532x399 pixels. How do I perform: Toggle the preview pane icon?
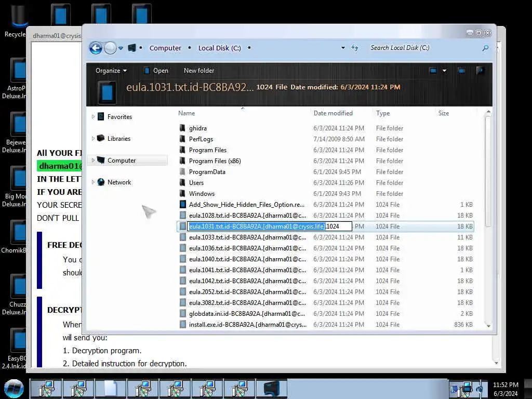(461, 71)
